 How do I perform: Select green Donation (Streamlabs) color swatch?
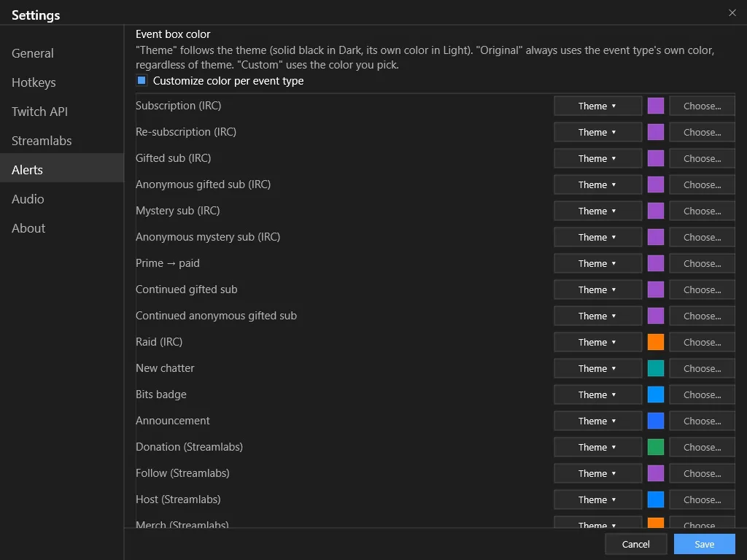pos(656,447)
